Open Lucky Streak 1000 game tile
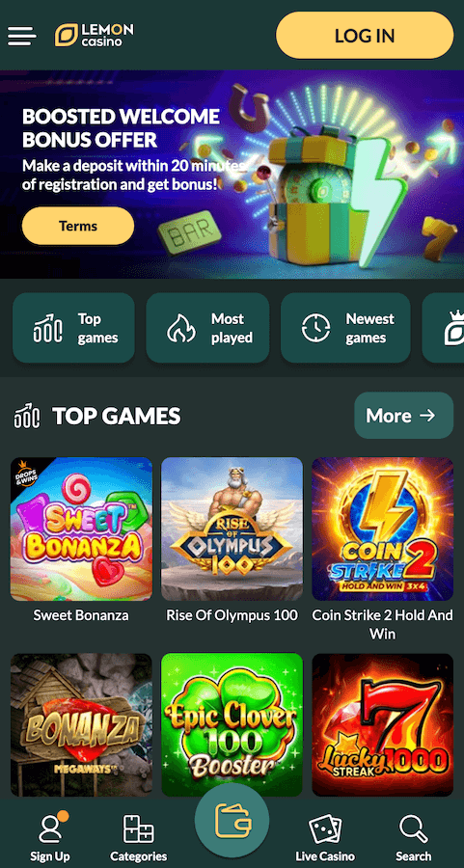This screenshot has height=868, width=464. click(383, 725)
